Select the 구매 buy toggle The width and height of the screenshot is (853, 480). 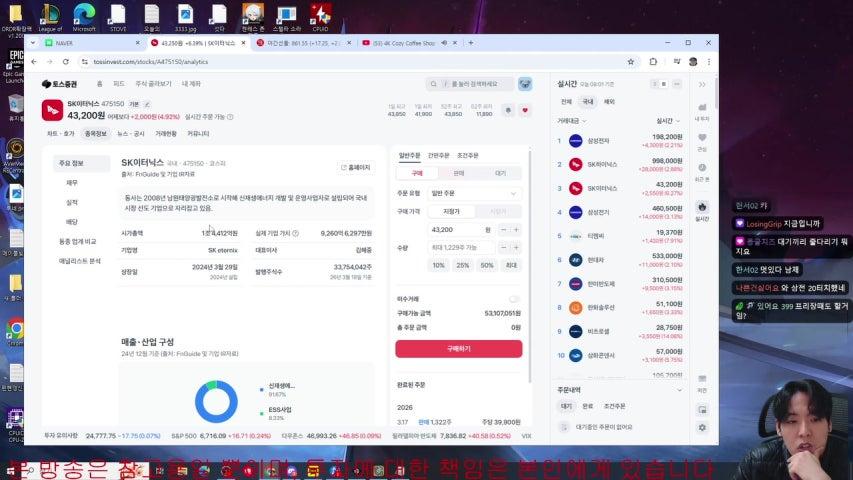coord(417,173)
